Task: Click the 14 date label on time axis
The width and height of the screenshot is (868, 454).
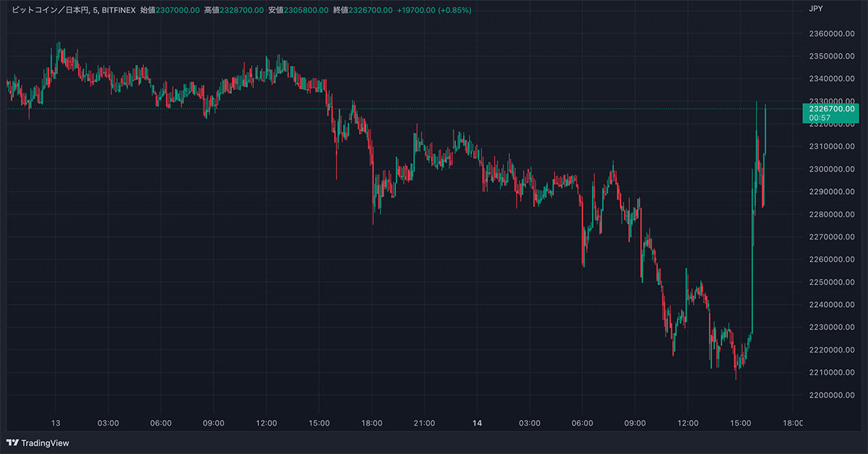Action: [x=477, y=423]
